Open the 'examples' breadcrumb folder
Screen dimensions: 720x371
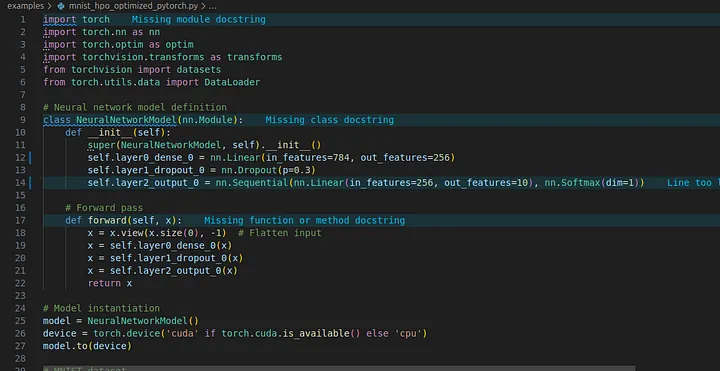click(x=26, y=6)
